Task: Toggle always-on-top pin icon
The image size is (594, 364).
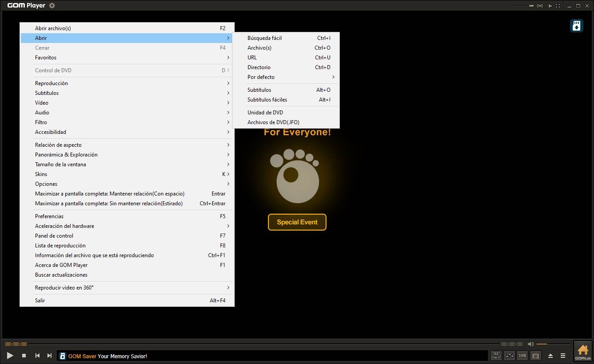Action: pyautogui.click(x=550, y=6)
